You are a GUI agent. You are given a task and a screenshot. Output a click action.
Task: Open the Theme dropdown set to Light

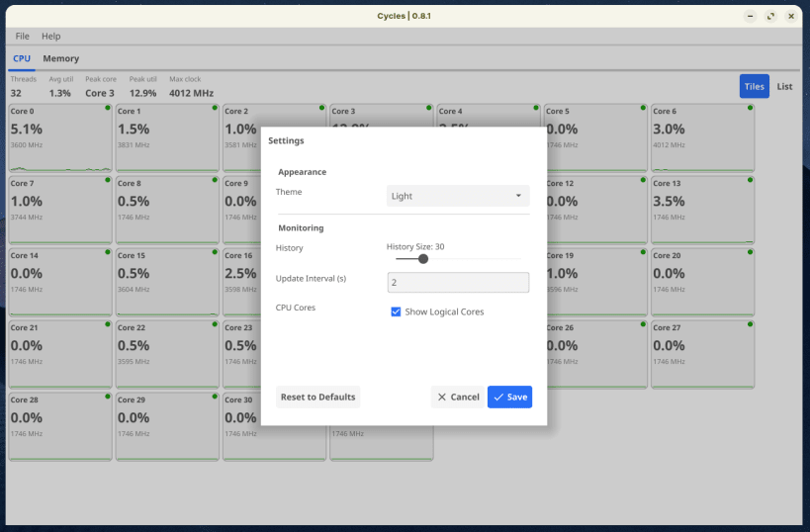458,196
